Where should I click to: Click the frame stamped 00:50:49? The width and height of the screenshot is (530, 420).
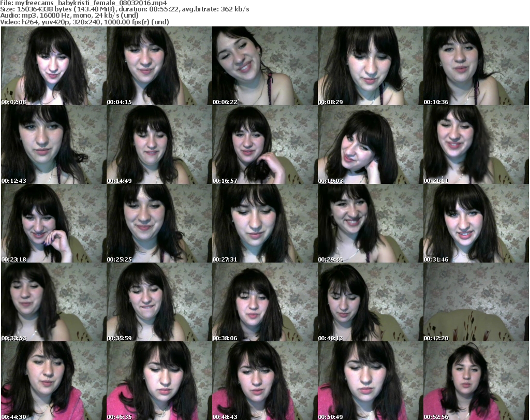click(x=371, y=381)
